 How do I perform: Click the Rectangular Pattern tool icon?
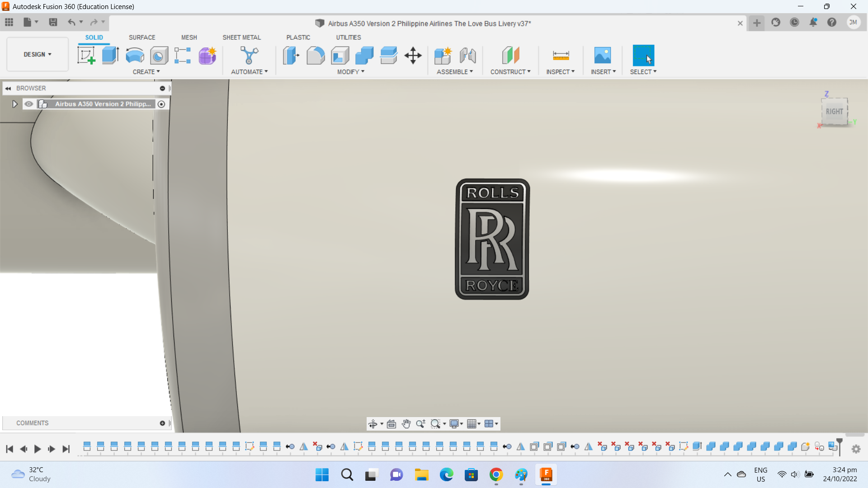pos(183,56)
